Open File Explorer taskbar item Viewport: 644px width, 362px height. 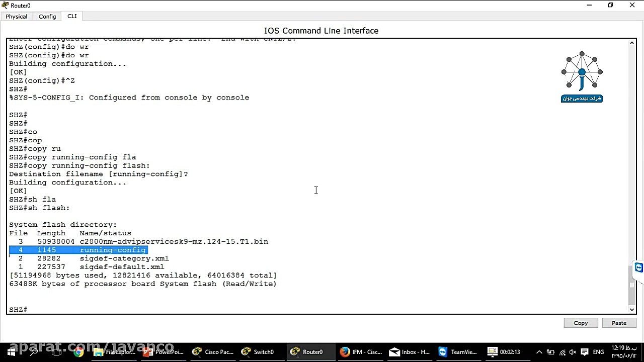(x=115, y=352)
